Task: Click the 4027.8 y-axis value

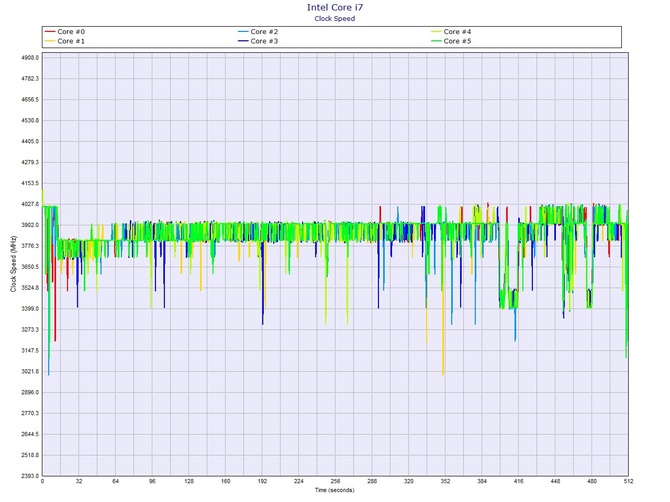Action: pyautogui.click(x=30, y=204)
